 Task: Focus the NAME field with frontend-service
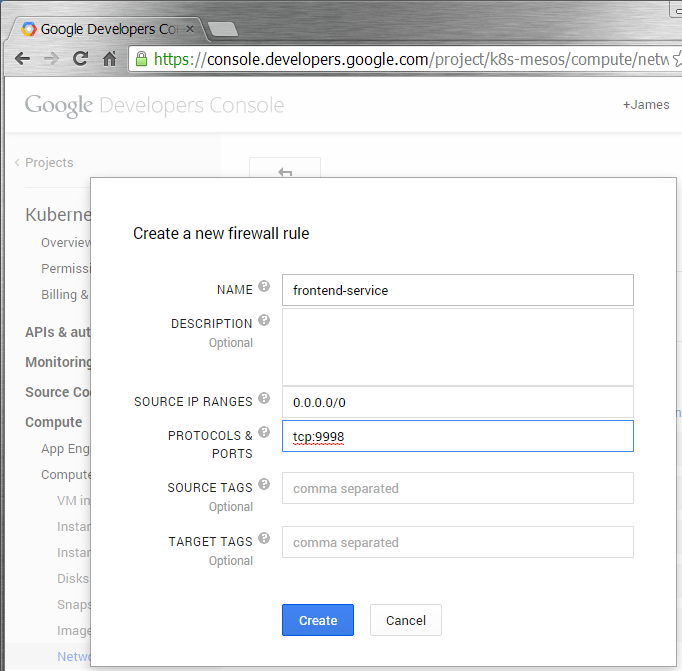457,290
